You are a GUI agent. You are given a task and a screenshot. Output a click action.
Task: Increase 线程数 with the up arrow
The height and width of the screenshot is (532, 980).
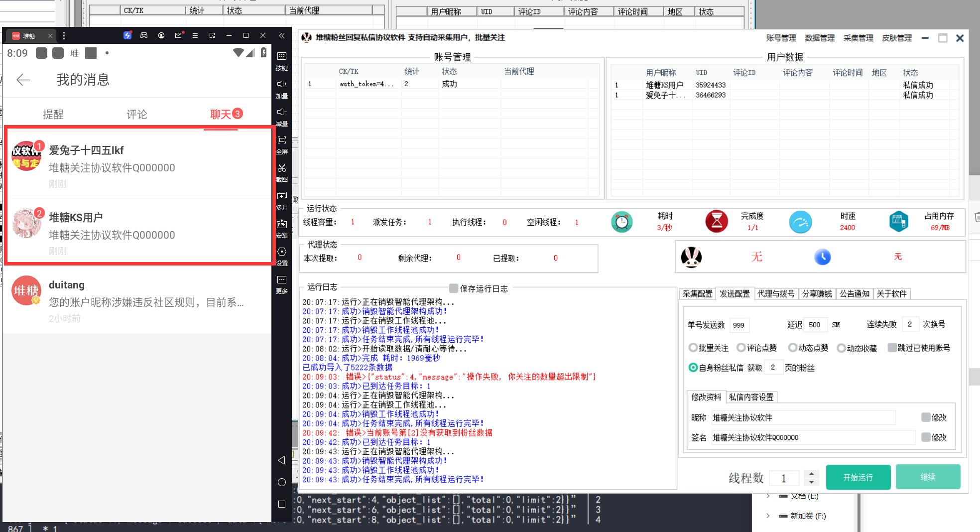tap(811, 473)
